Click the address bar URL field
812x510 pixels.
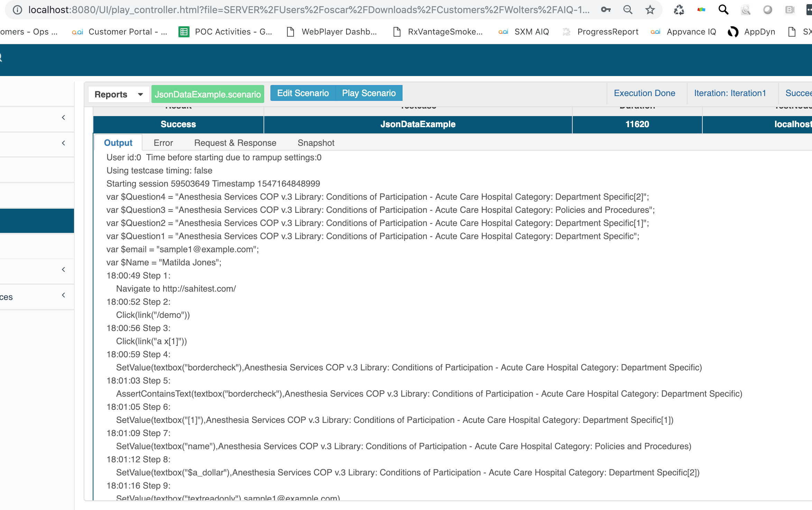click(x=309, y=10)
